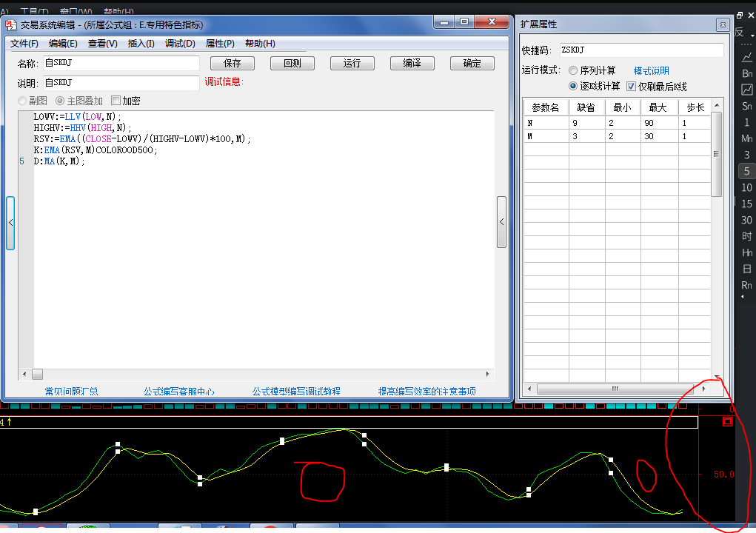The width and height of the screenshot is (756, 533).
Task: Open the 调试(D) menu
Action: click(180, 44)
